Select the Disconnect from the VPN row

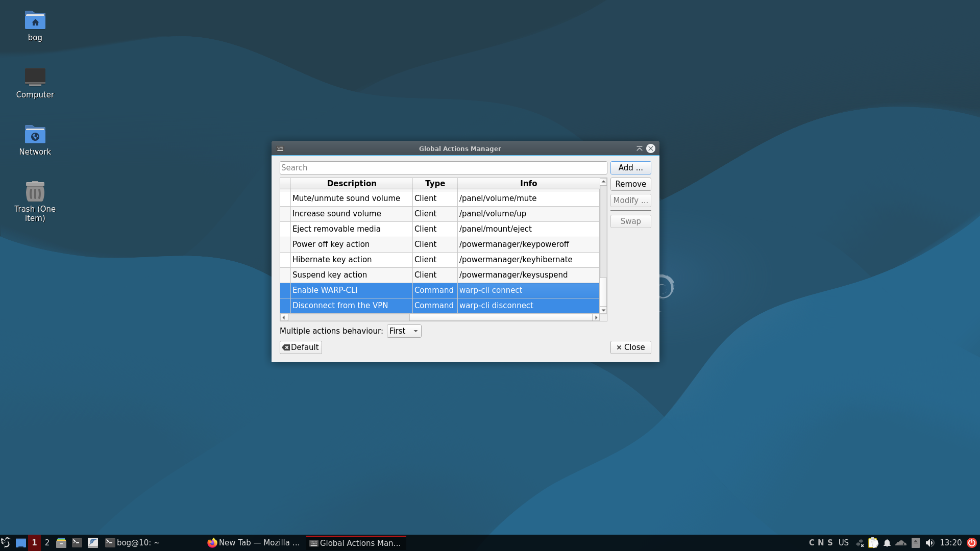[351, 305]
